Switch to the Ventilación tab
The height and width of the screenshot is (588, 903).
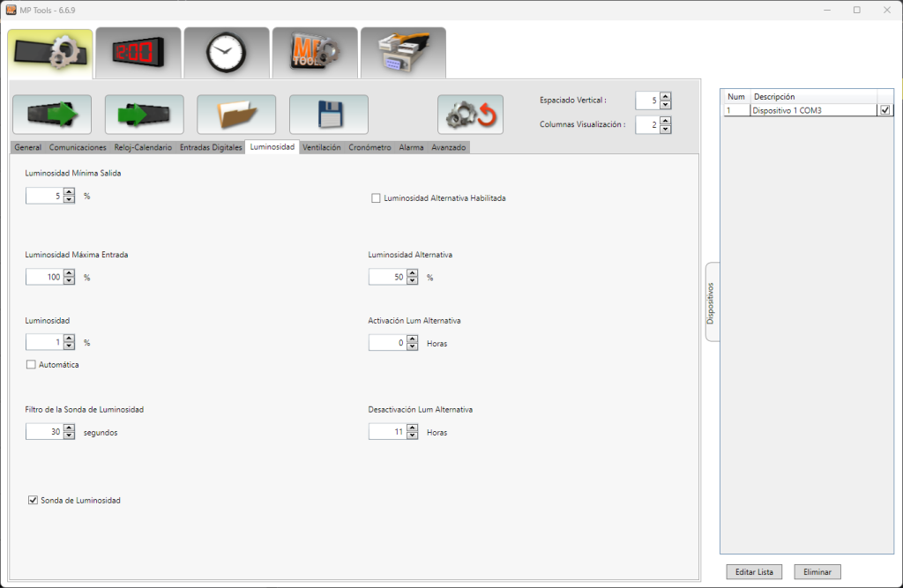click(x=322, y=147)
